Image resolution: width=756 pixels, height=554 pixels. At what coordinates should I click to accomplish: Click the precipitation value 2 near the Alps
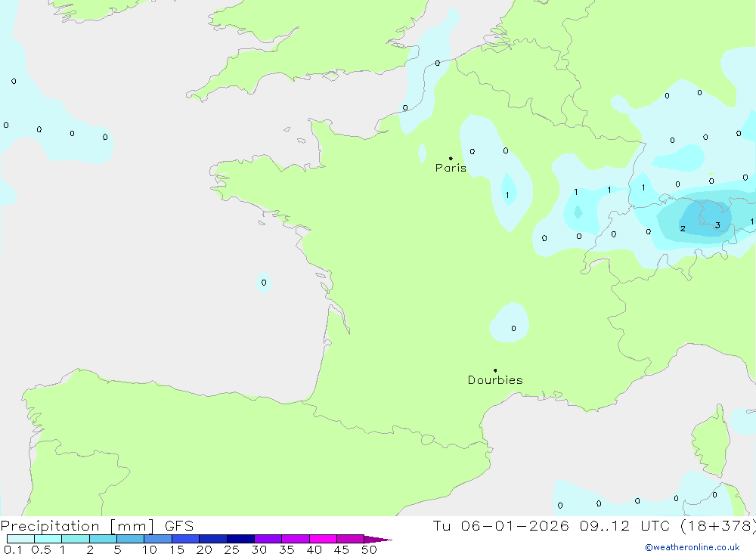click(683, 228)
